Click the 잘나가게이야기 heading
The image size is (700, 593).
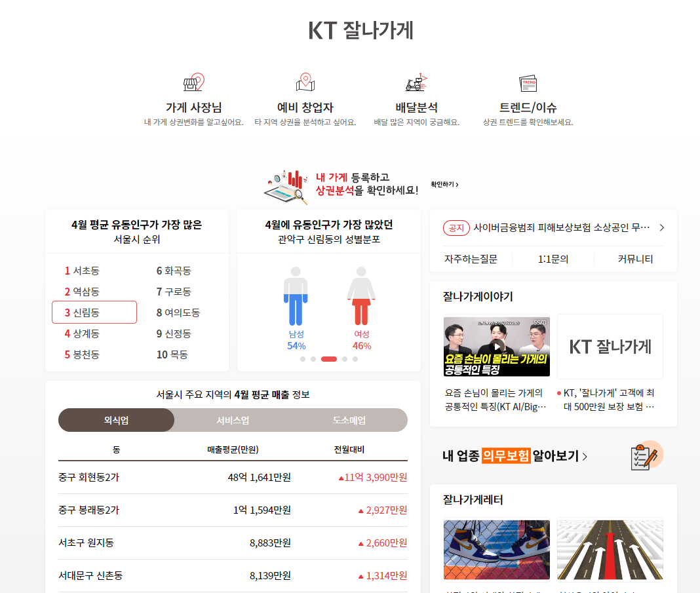478,297
